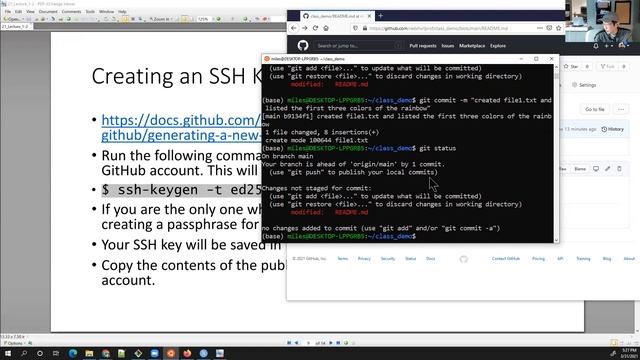Screen dimensions: 640x360
Task: Click the desktop display icon in file toolbar
Action: (x=596, y=169)
